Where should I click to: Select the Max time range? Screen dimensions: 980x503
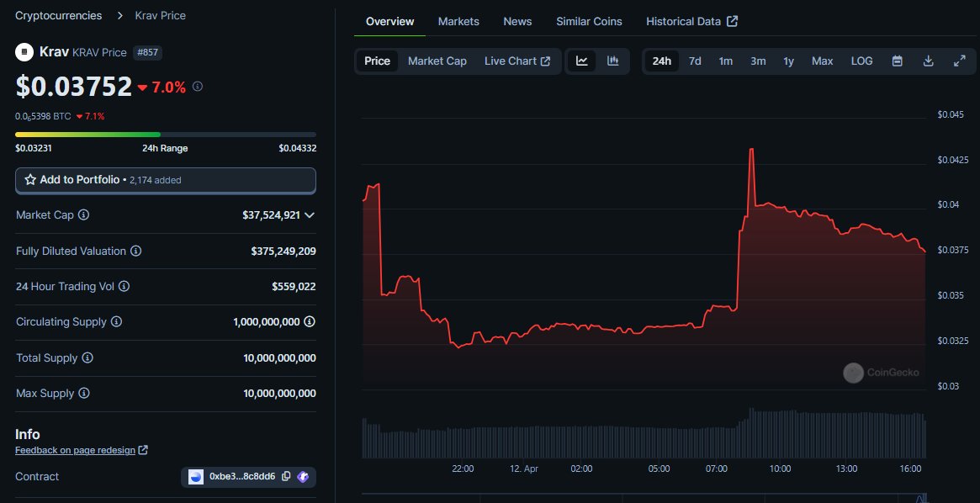click(x=823, y=61)
